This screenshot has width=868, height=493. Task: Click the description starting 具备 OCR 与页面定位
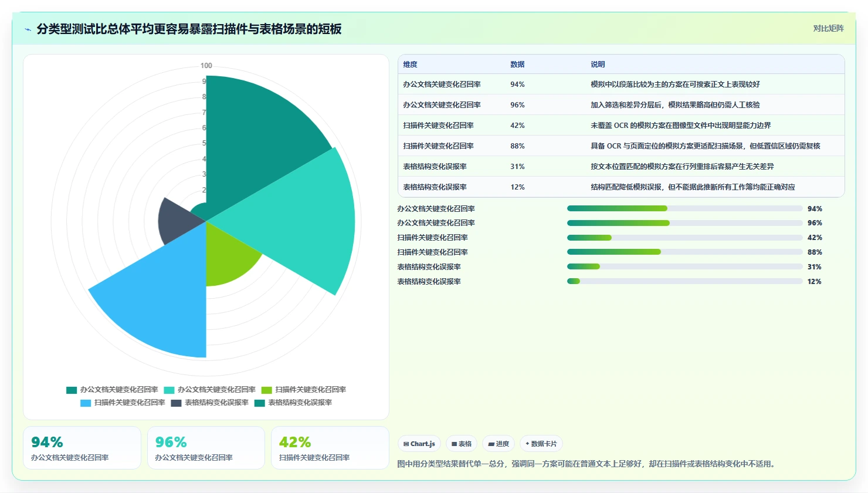tap(706, 146)
